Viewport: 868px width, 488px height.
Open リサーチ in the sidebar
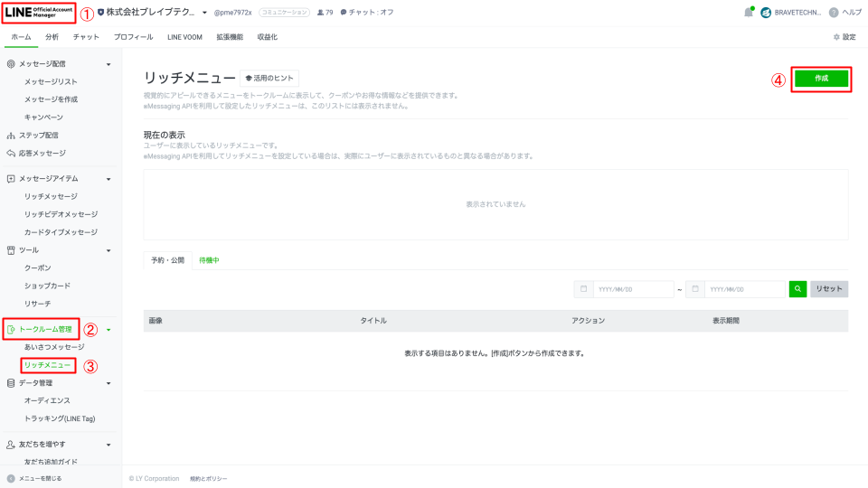(x=38, y=304)
